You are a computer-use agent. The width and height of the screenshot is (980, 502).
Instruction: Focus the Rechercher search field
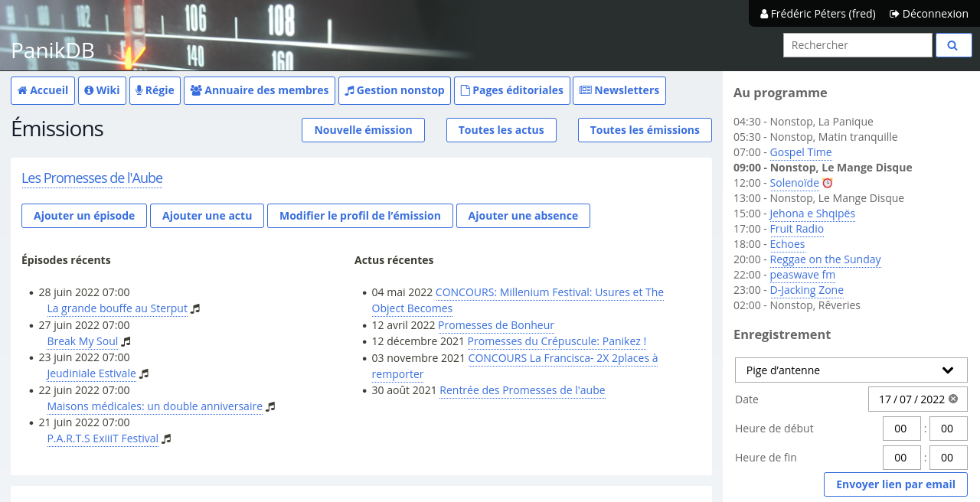point(857,45)
